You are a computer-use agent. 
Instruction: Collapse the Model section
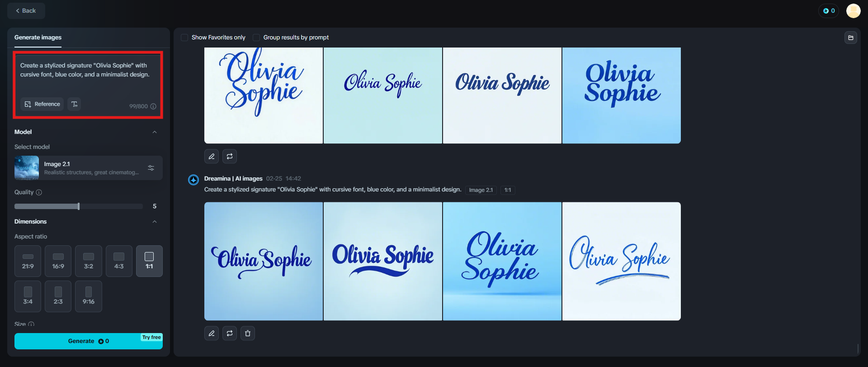click(155, 132)
